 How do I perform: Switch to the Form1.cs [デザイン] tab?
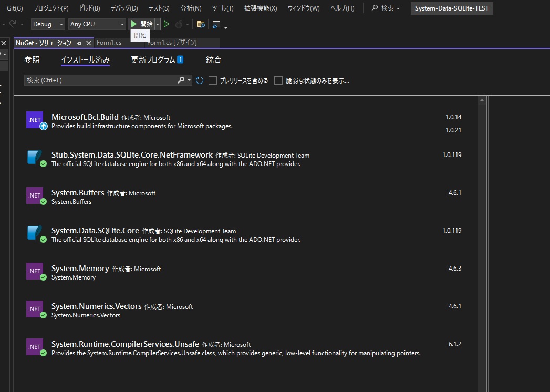click(x=172, y=43)
